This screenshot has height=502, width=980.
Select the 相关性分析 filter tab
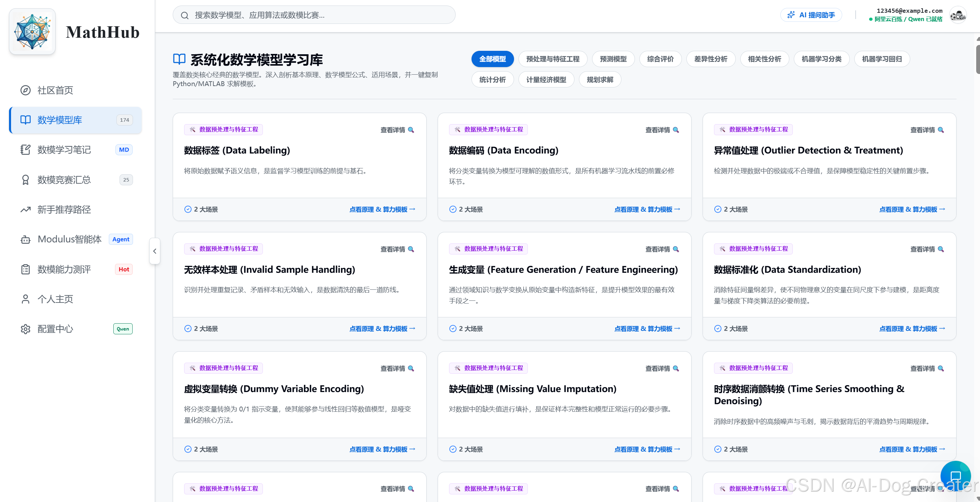764,59
